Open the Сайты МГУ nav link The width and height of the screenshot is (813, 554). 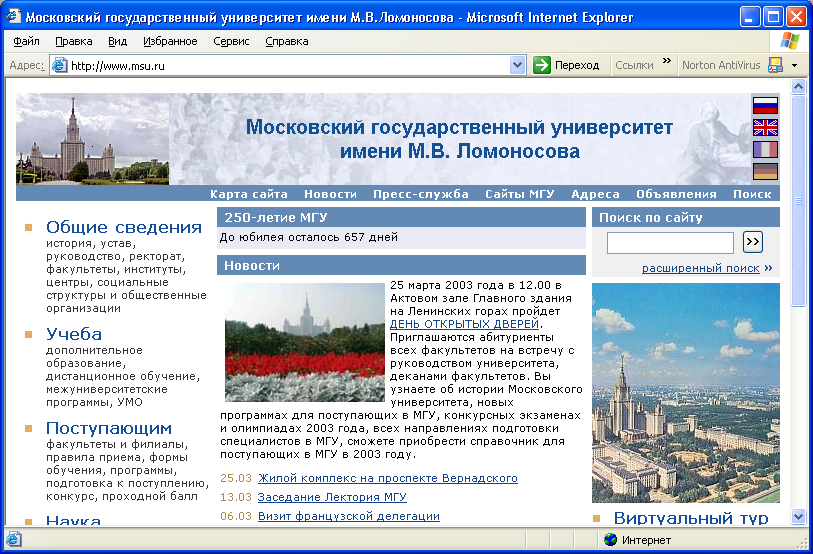[x=520, y=194]
